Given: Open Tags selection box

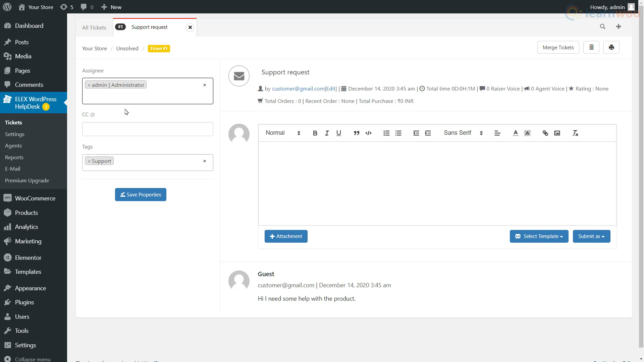Looking at the screenshot, I should pyautogui.click(x=148, y=163).
